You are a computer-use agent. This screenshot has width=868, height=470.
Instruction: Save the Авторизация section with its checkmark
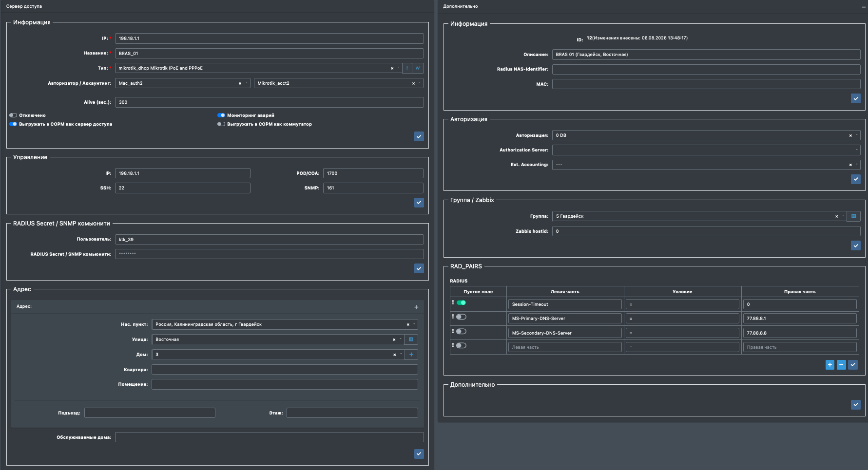pos(856,179)
